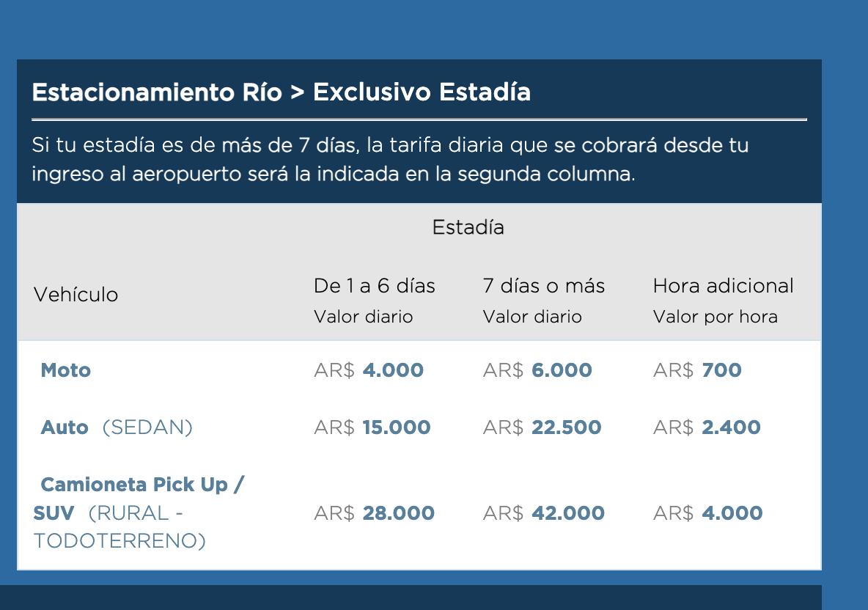Click the AR$ 28.000 Camioneta daily price
Image resolution: width=868 pixels, height=610 pixels.
point(374,513)
